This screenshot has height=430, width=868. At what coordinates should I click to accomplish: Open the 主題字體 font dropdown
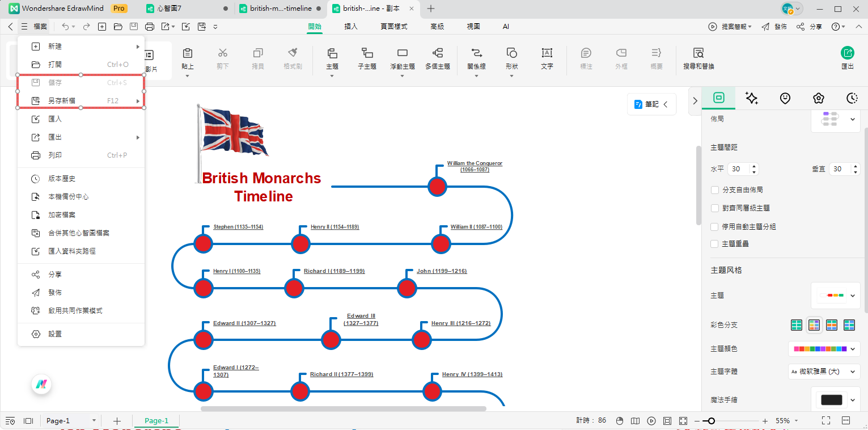point(824,372)
